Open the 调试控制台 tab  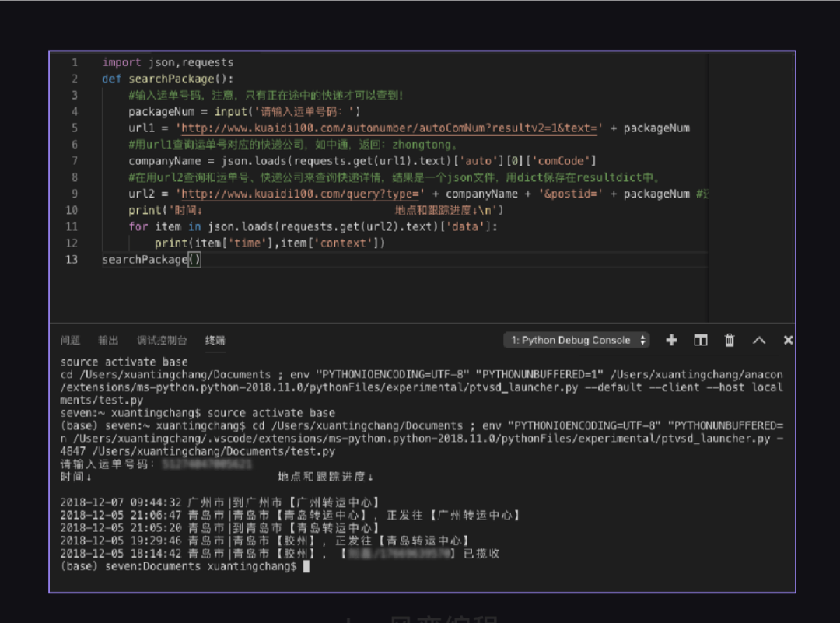click(x=162, y=340)
